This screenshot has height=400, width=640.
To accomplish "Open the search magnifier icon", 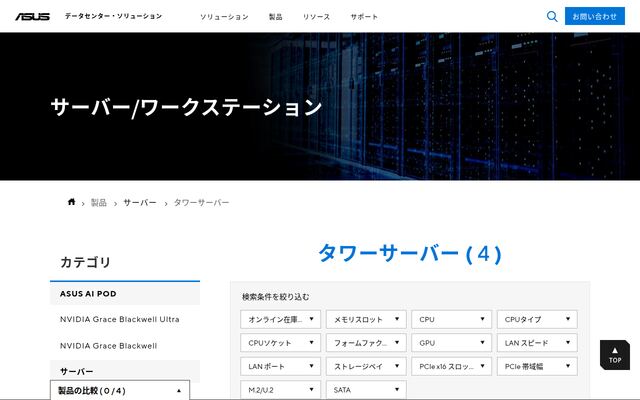I will [x=552, y=16].
